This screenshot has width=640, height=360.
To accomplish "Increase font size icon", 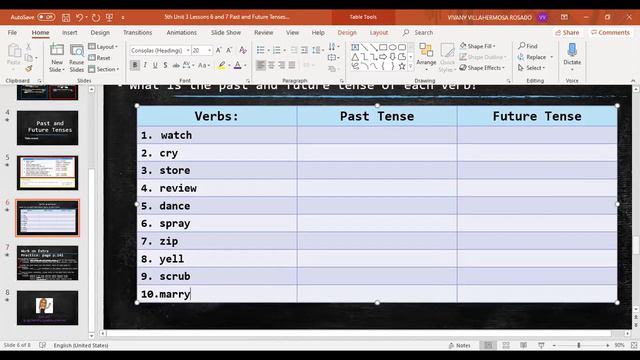I will 218,50.
